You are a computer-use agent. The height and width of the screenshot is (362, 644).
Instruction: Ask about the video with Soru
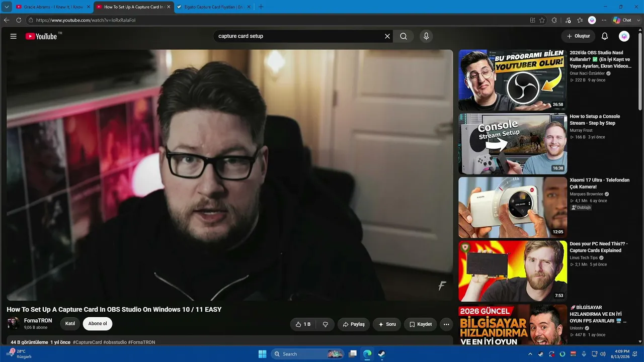(387, 324)
